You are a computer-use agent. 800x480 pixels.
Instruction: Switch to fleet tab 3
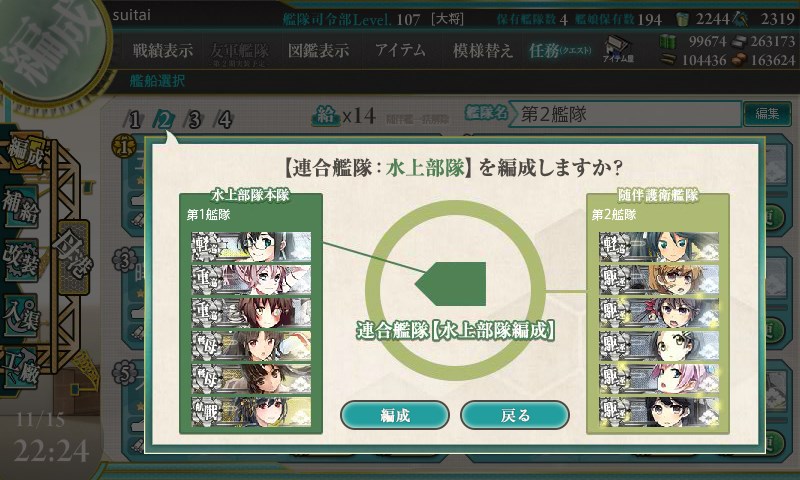click(194, 120)
